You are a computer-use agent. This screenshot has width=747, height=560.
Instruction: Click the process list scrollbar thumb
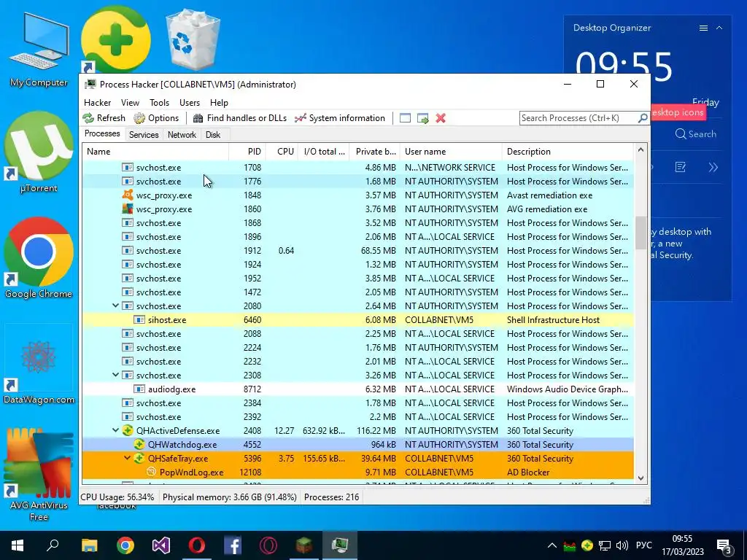click(640, 233)
